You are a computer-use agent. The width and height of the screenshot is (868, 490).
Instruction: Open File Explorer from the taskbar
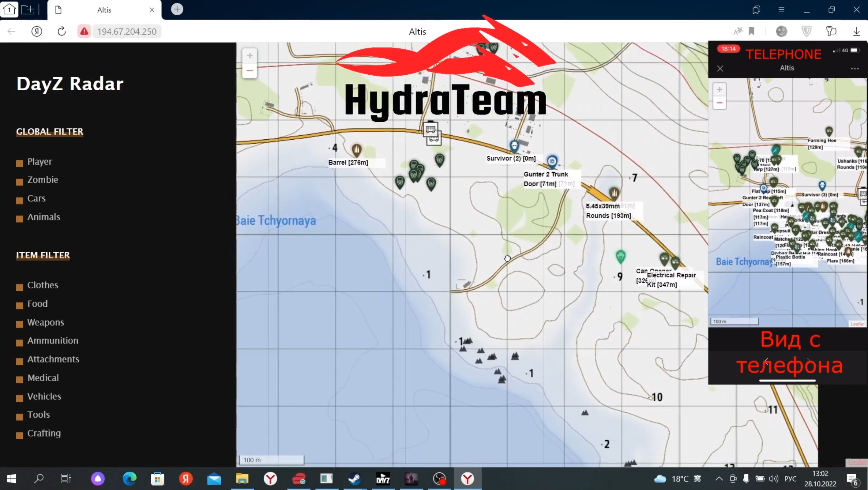point(242,479)
